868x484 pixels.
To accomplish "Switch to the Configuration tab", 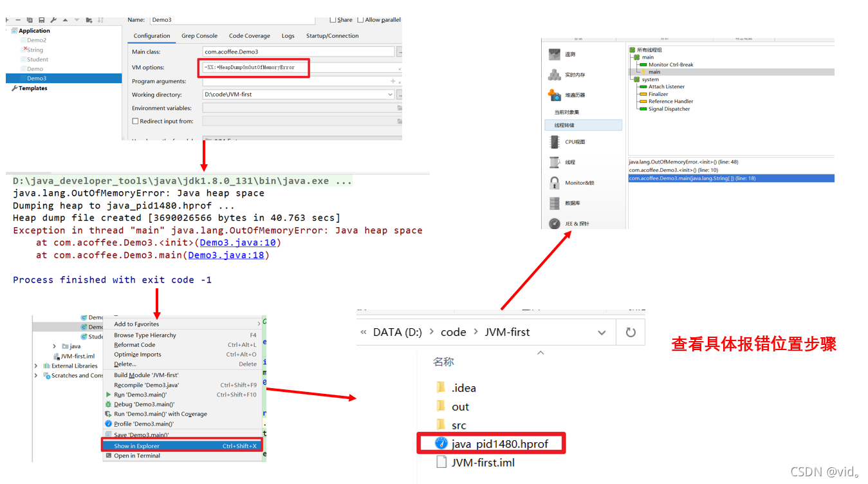I will click(152, 36).
